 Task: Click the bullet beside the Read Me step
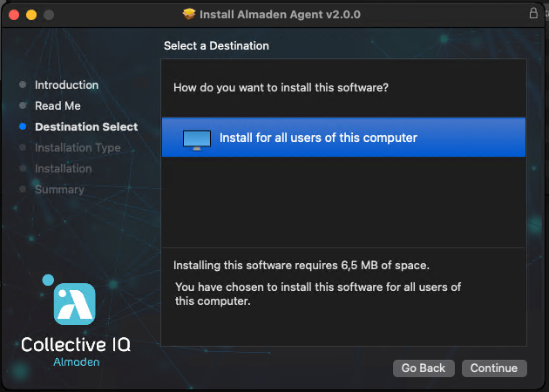click(23, 106)
